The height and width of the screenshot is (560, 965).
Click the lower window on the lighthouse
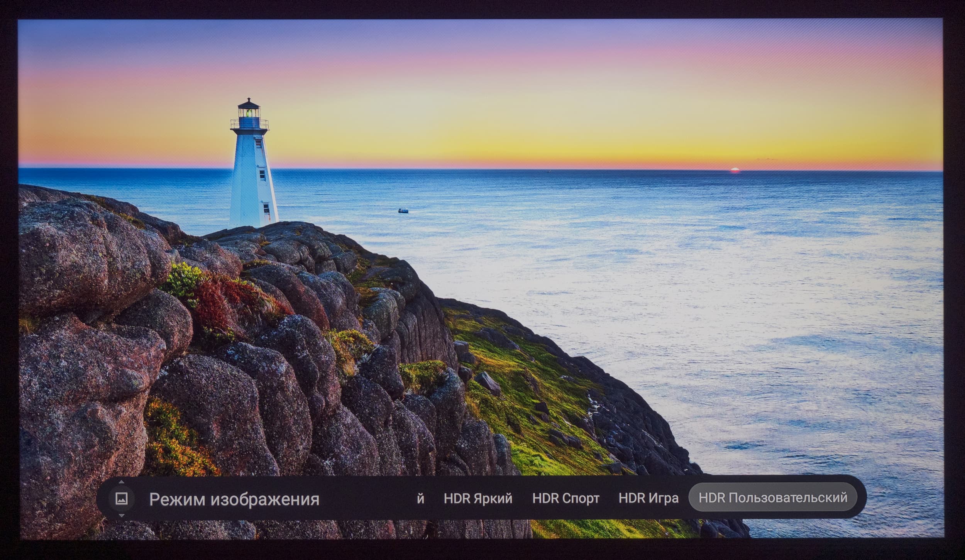coord(266,209)
